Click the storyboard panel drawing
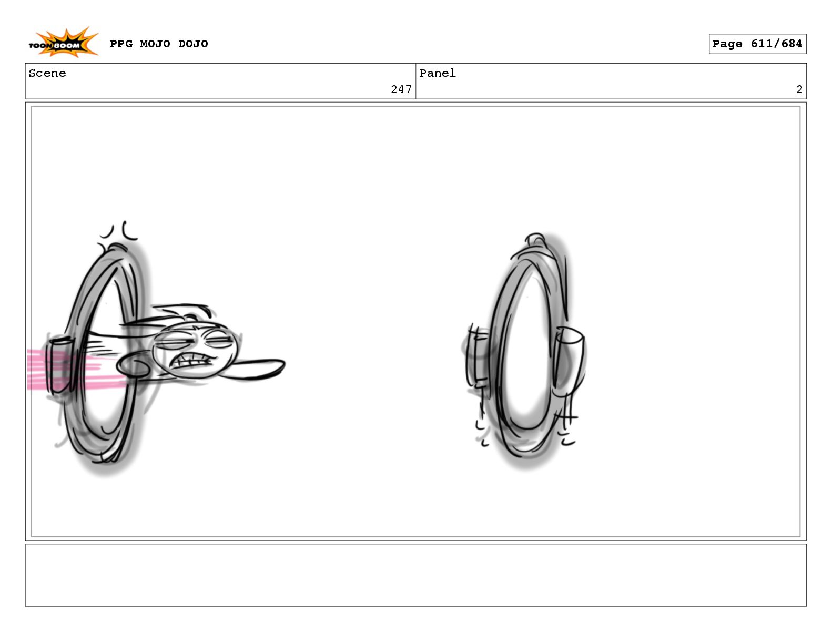This screenshot has height=644, width=832. 415,321
